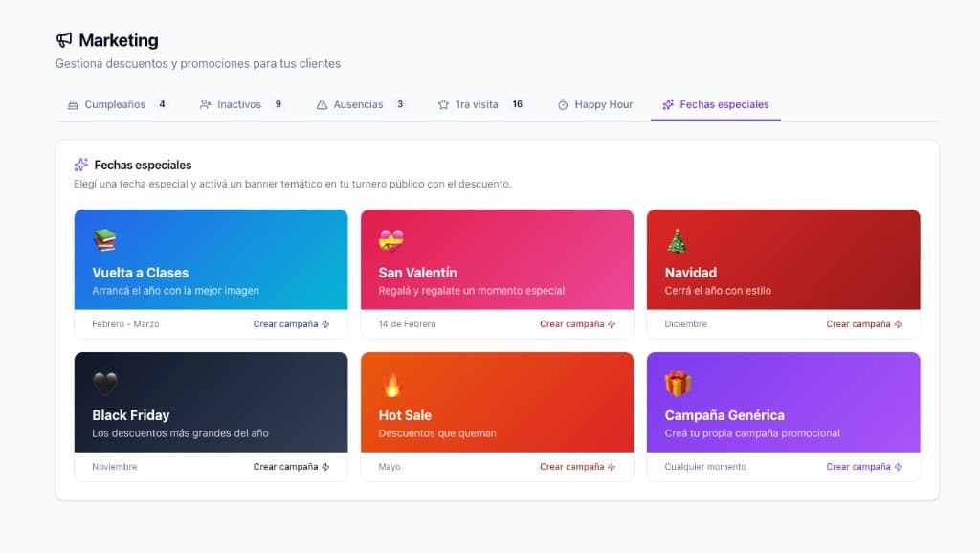Create the Hot Sale campaign

tap(578, 467)
